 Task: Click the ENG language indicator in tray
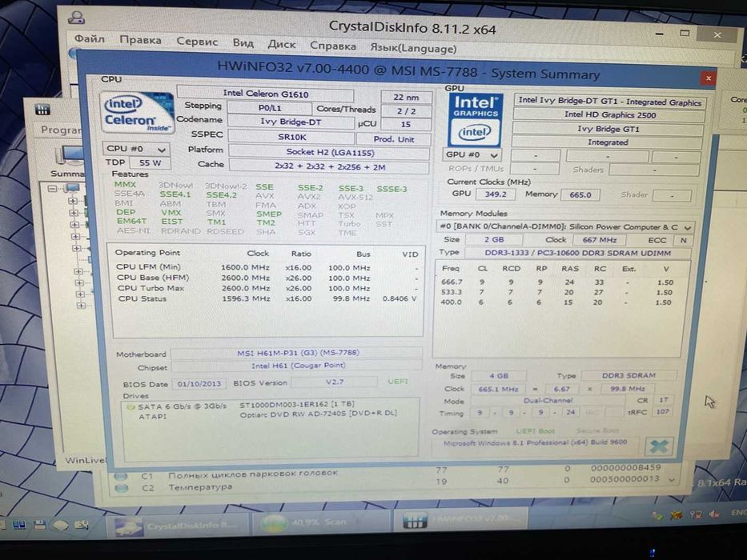(738, 513)
